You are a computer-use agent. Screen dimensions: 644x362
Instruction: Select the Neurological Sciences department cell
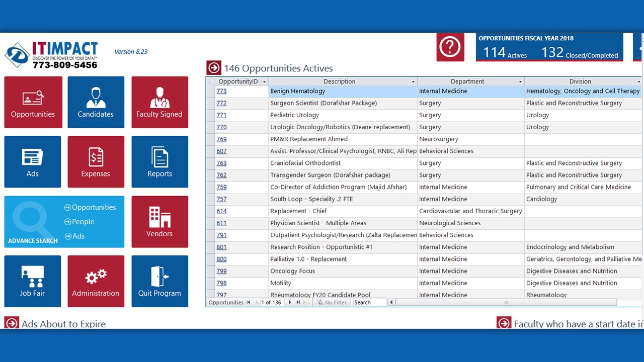pyautogui.click(x=471, y=223)
